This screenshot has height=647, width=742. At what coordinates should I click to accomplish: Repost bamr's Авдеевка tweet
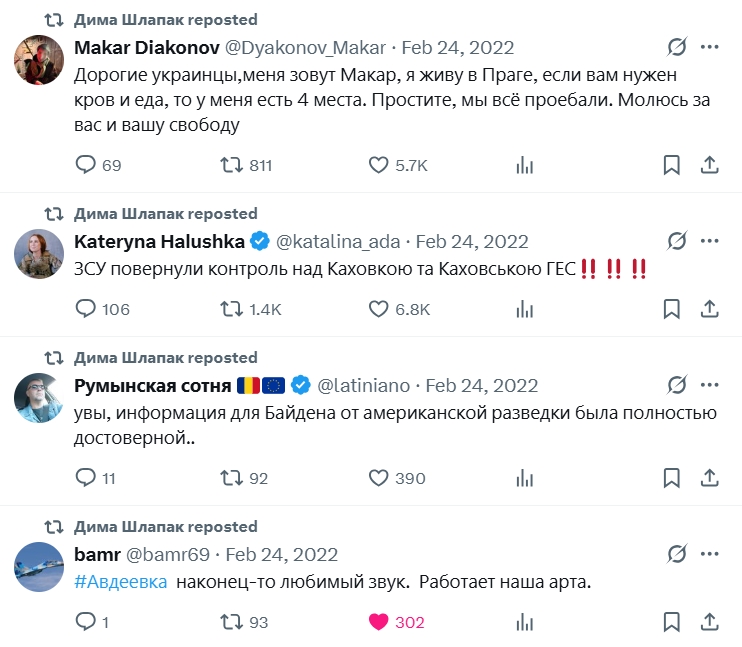tap(232, 622)
